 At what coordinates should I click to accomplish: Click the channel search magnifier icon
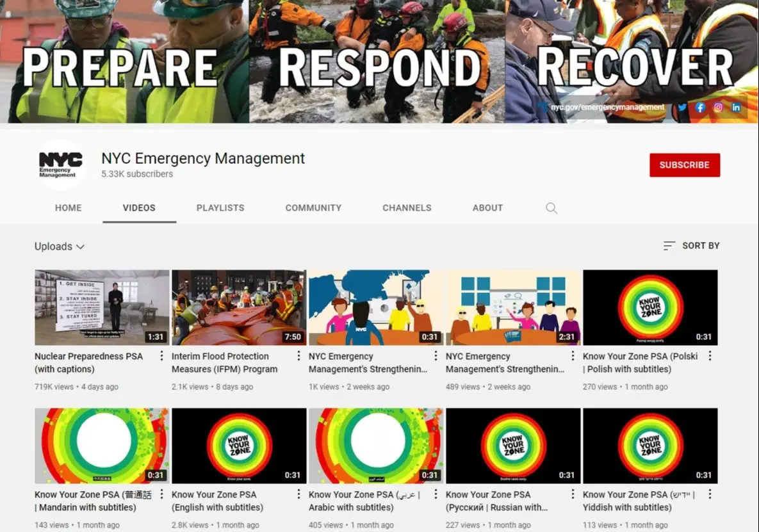[551, 208]
